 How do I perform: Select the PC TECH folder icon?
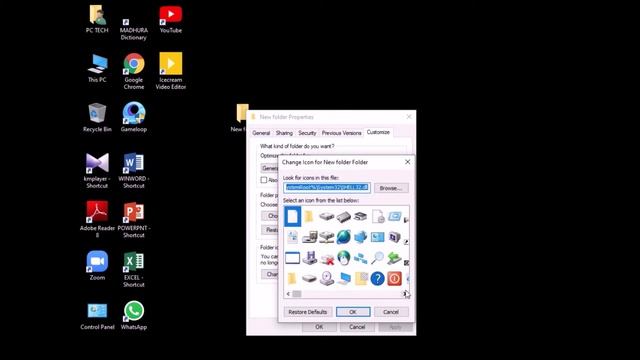[x=97, y=19]
